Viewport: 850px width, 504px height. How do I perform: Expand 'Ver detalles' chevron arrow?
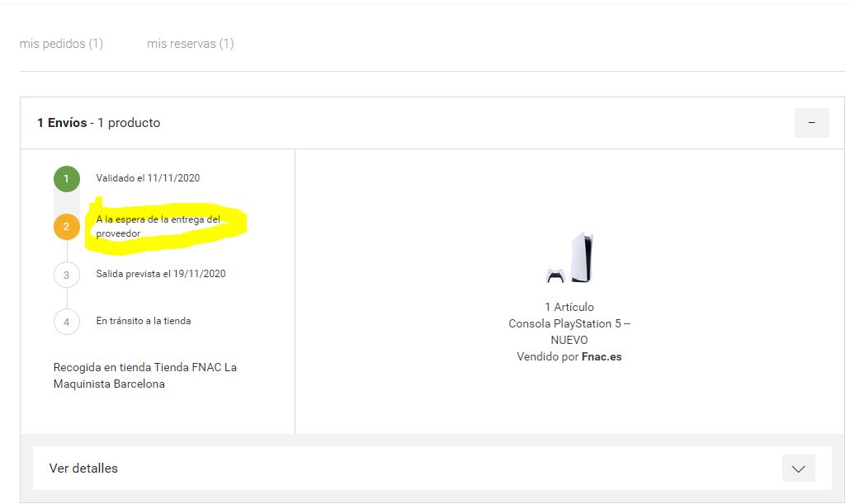[x=798, y=469]
